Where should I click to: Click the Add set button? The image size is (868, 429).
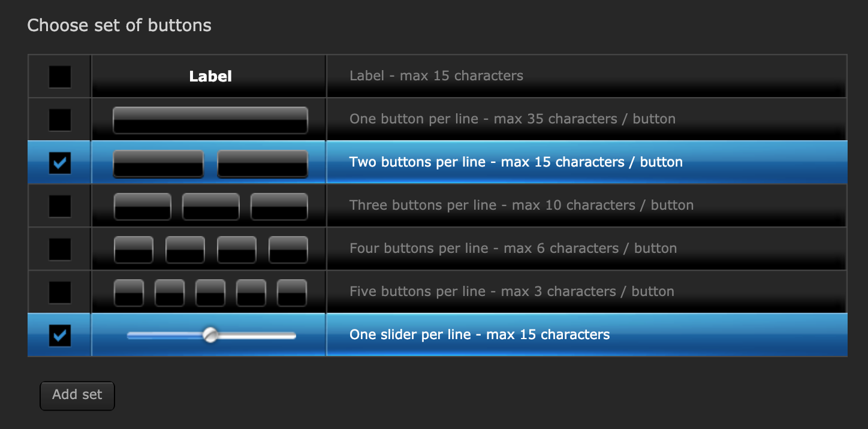tap(77, 395)
